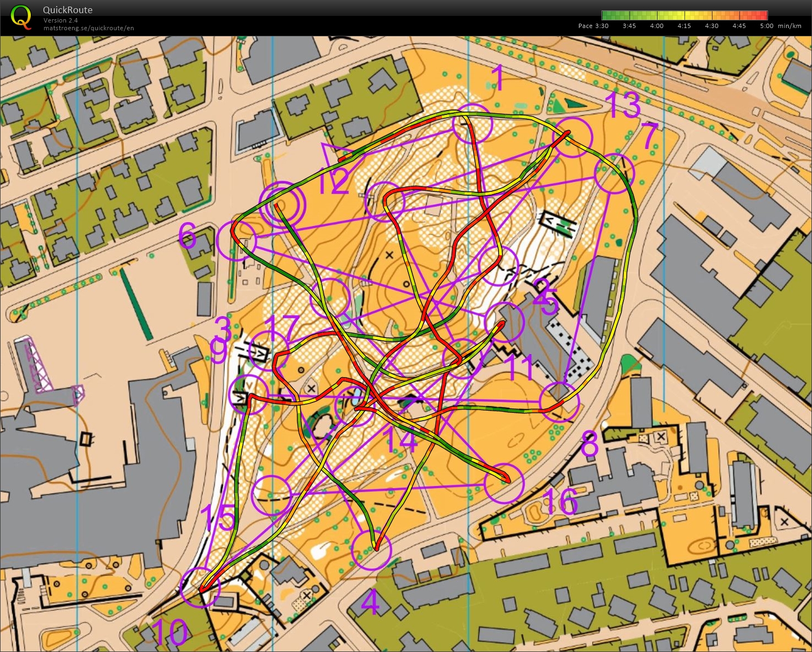This screenshot has width=812, height=652.
Task: Click control number 4 label
Action: (371, 603)
